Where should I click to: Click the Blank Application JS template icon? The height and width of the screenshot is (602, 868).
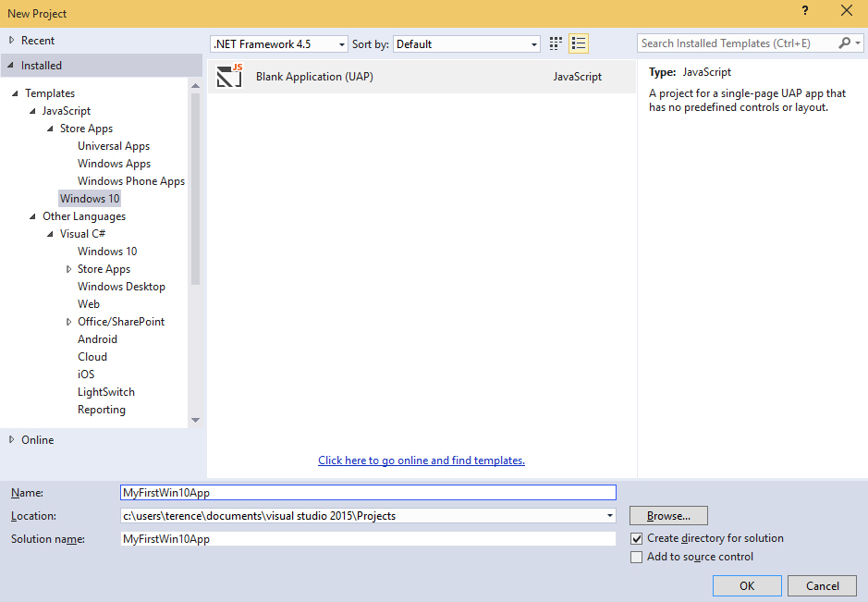pos(229,76)
